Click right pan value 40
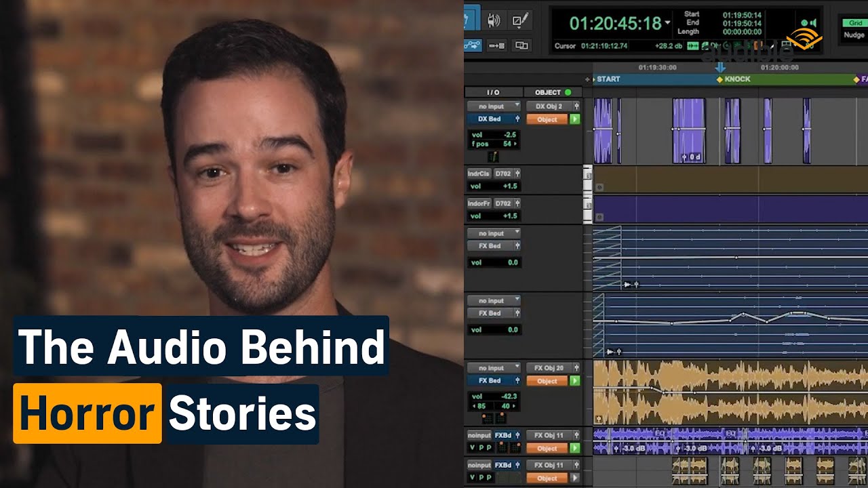The width and height of the screenshot is (868, 488). click(x=506, y=407)
